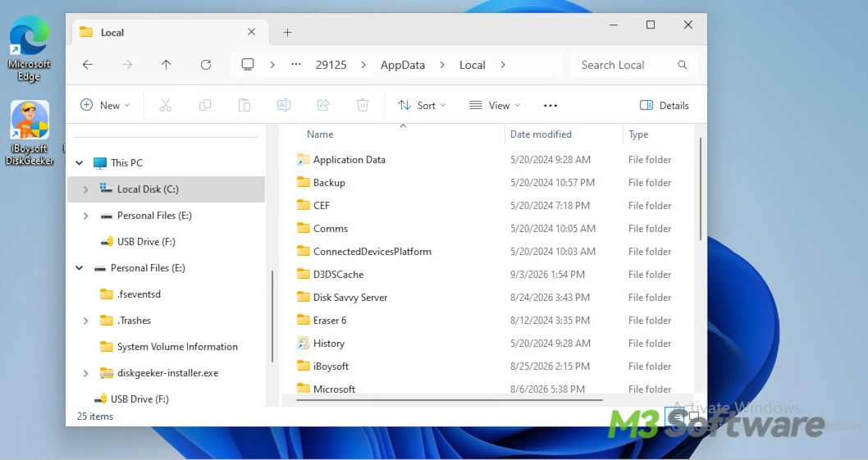Toggle the Details pane
This screenshot has width=868, height=460.
pyautogui.click(x=665, y=105)
